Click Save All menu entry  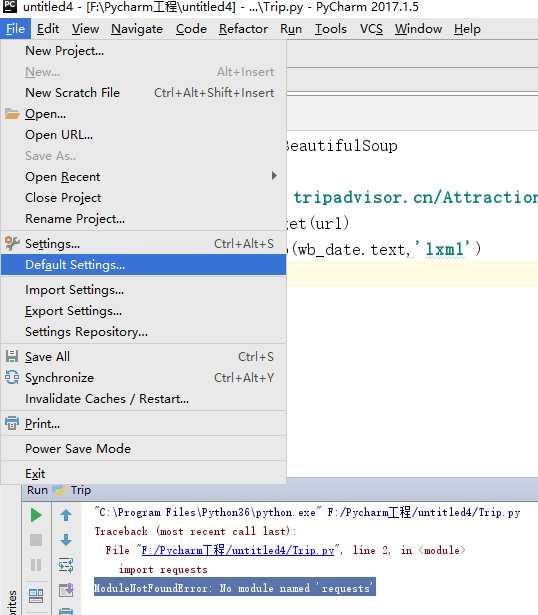[x=144, y=357]
